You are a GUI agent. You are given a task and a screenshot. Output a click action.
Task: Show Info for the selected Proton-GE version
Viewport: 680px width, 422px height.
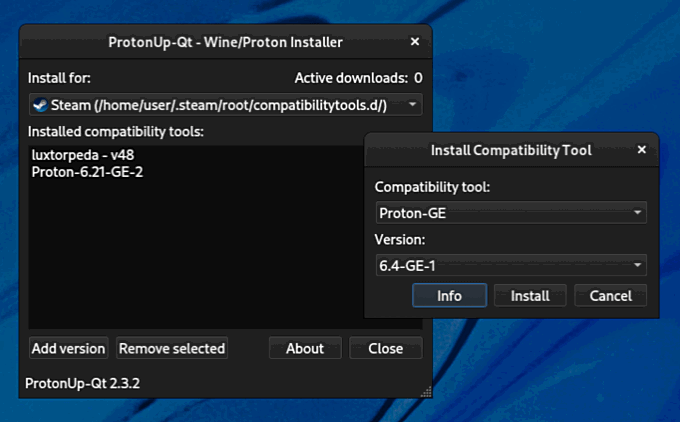[x=449, y=296]
